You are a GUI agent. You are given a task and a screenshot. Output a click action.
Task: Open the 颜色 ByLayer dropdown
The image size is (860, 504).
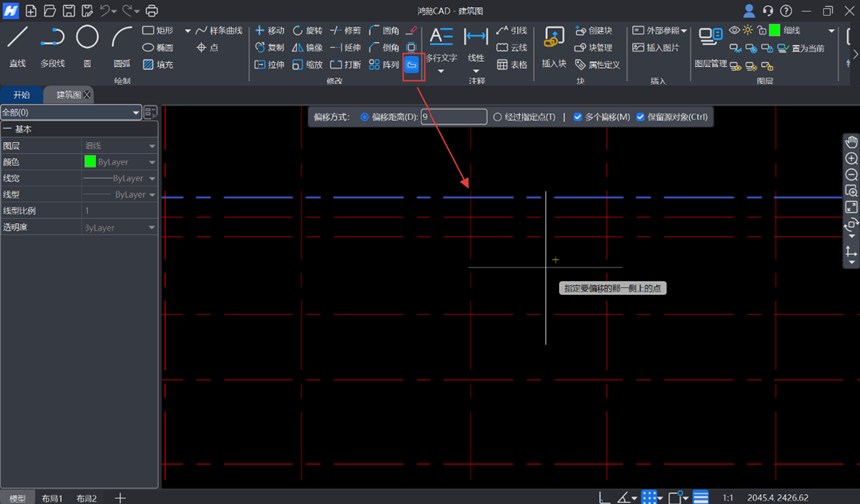coord(119,162)
